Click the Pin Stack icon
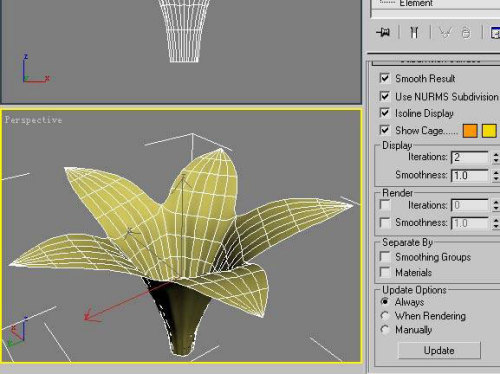The width and height of the screenshot is (500, 374). [383, 32]
